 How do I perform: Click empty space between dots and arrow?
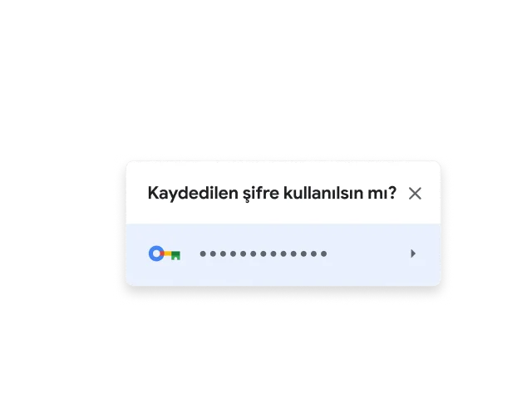[x=368, y=254]
